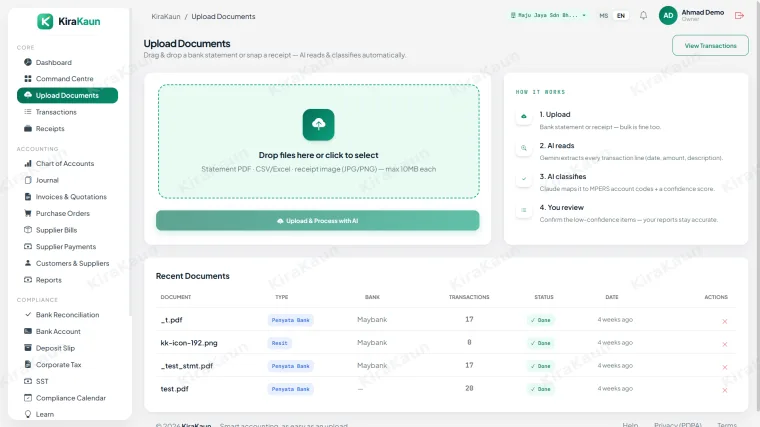Click the cloud upload icon in drop zone
This screenshot has height=427, width=760.
[318, 125]
